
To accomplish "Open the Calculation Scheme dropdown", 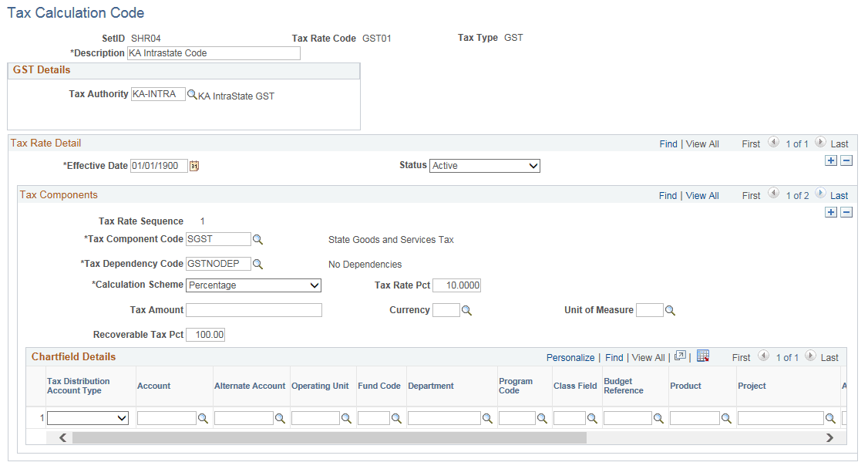I will [x=253, y=285].
